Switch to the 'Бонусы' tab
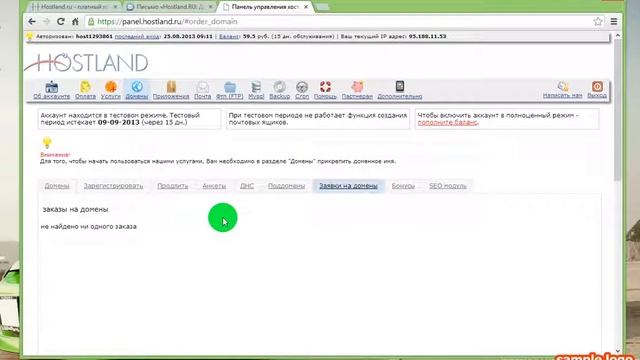This screenshot has height=360, width=640. [x=403, y=186]
